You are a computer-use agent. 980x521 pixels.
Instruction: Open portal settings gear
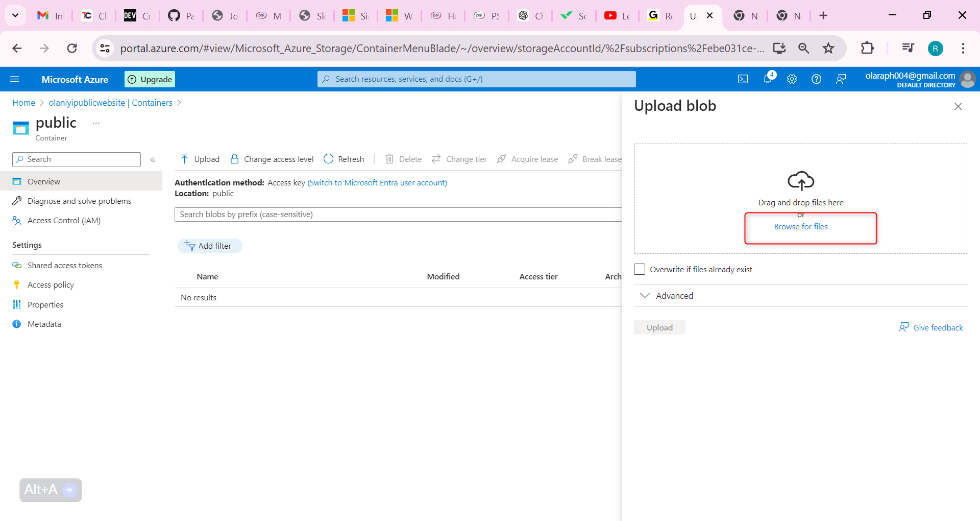coord(792,79)
